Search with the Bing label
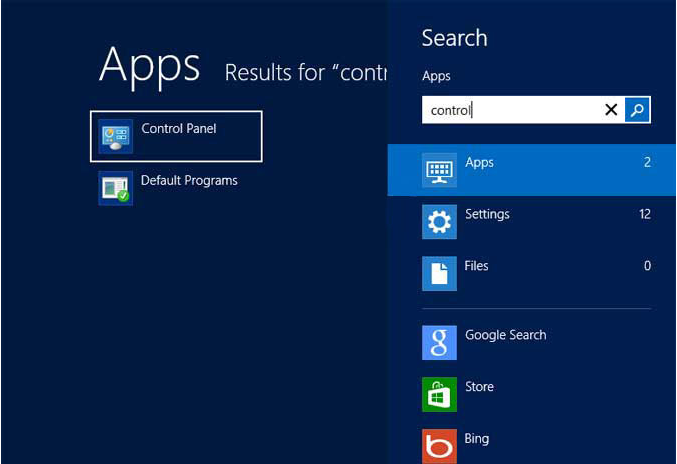Screen dimensions: 677x464 477,439
